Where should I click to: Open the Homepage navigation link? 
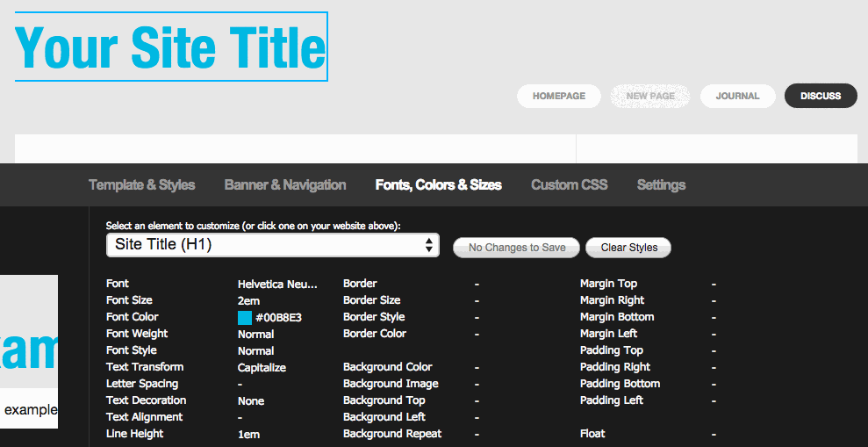pos(558,96)
